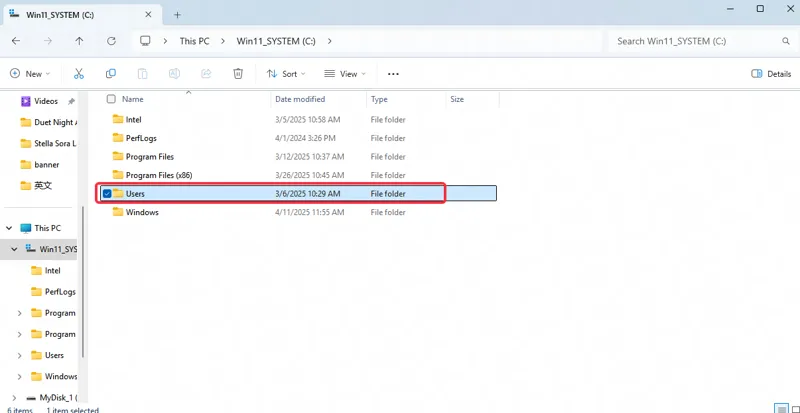Viewport: 800px width, 413px height.
Task: Click the Share icon in toolbar
Action: [206, 74]
